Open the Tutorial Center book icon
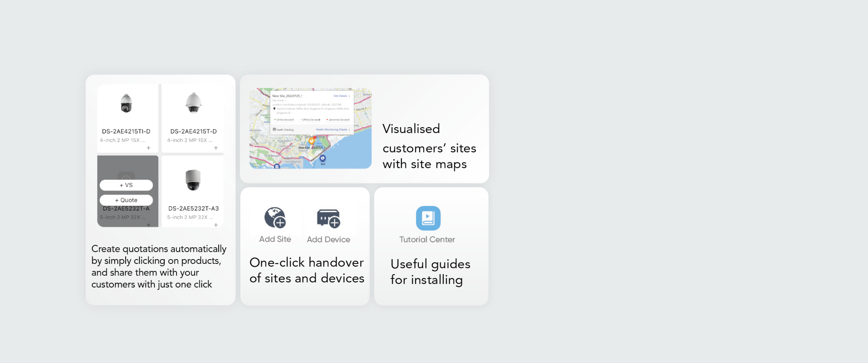Screen dimensions: 868x363 pos(428,218)
